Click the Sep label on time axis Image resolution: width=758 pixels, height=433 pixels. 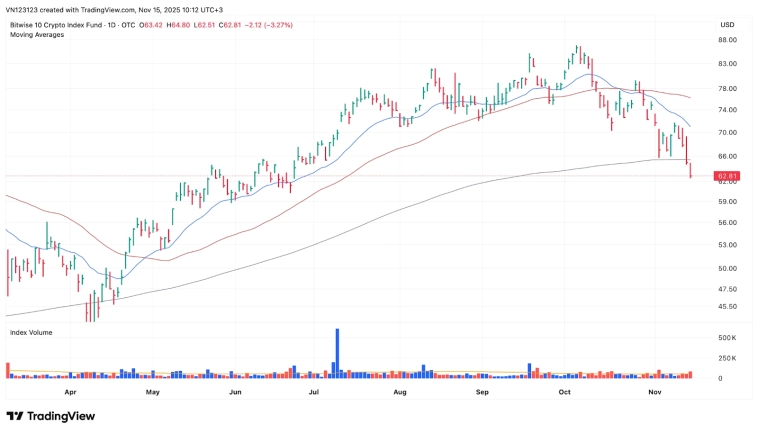[481, 394]
